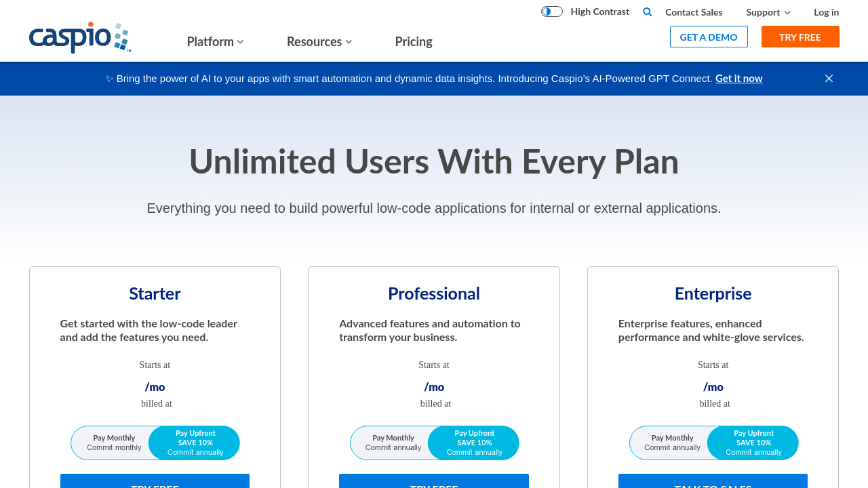The height and width of the screenshot is (488, 868).
Task: Open Contact Sales link
Action: click(x=694, y=12)
